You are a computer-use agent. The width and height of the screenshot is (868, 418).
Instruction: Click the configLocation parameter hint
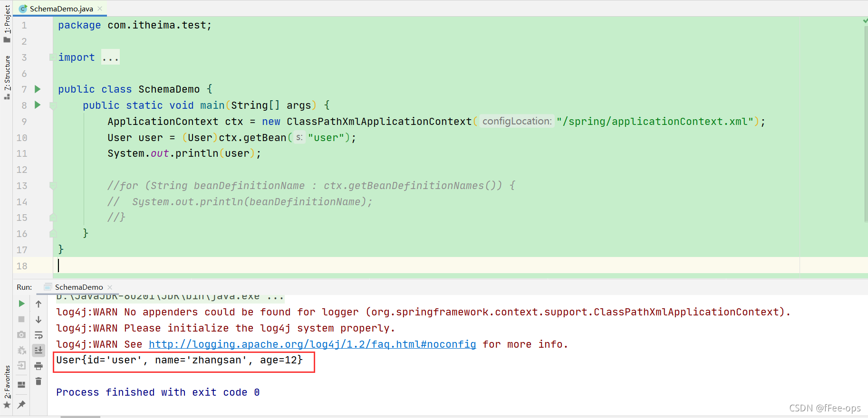pos(517,121)
